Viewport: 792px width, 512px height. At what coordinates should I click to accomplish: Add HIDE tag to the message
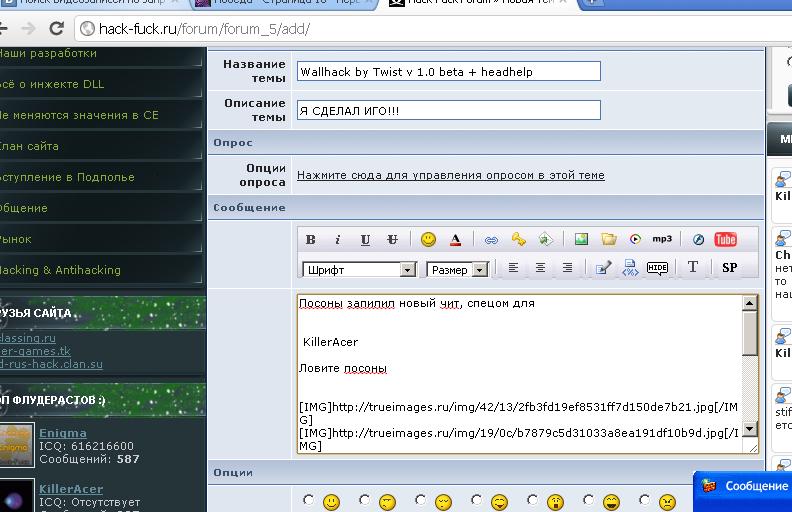point(657,268)
